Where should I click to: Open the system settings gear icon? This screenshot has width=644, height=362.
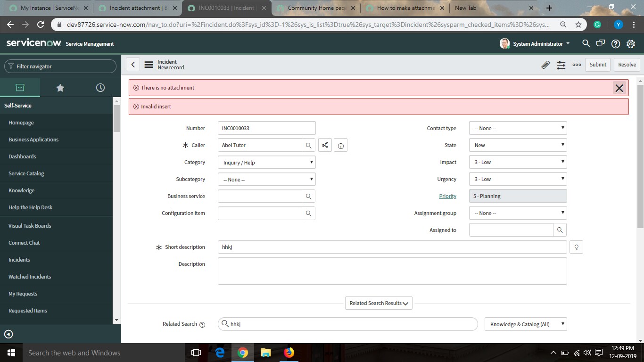click(x=631, y=44)
